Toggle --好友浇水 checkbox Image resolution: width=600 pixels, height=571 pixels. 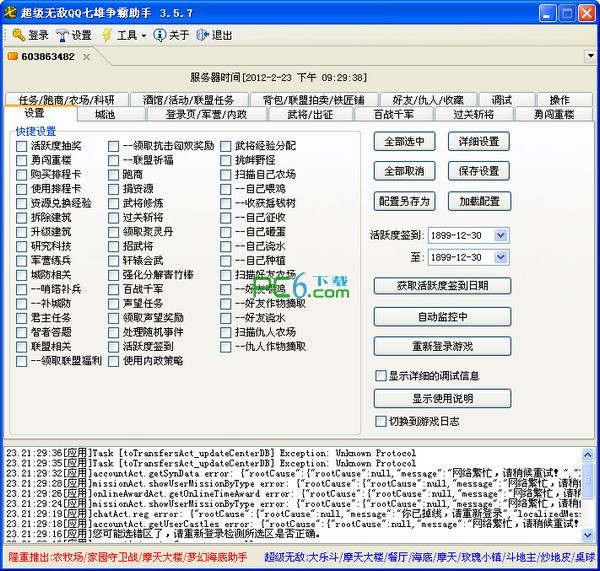tap(226, 318)
